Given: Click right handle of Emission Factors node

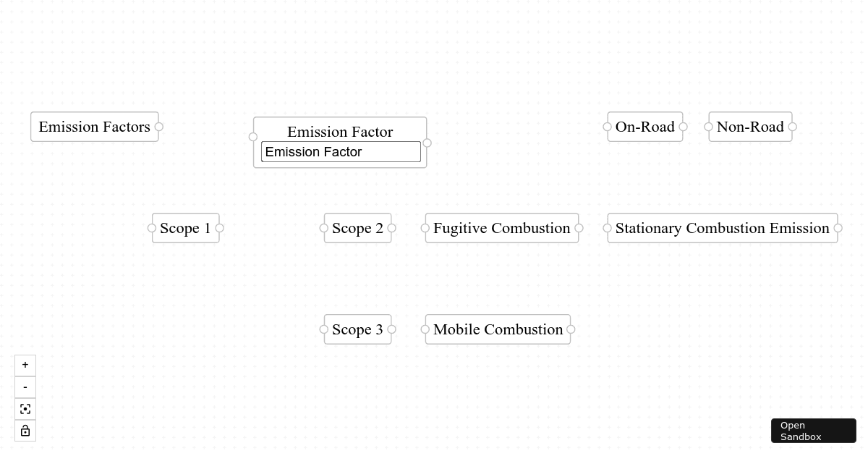Looking at the screenshot, I should 159,127.
